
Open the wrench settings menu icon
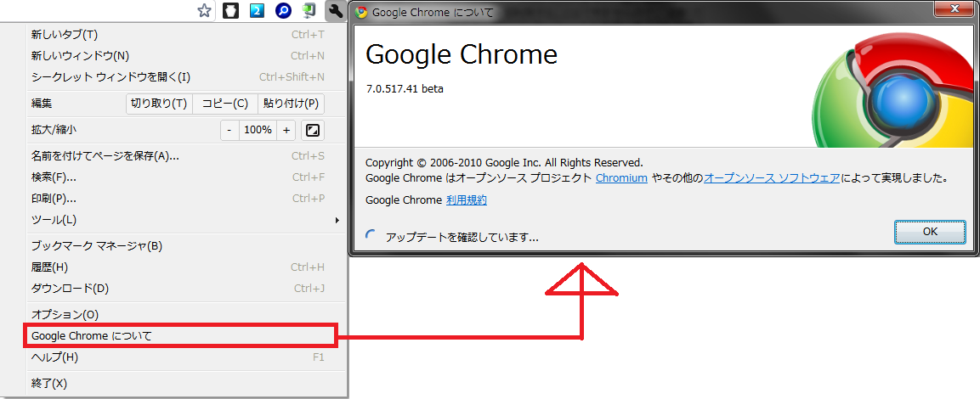(336, 11)
